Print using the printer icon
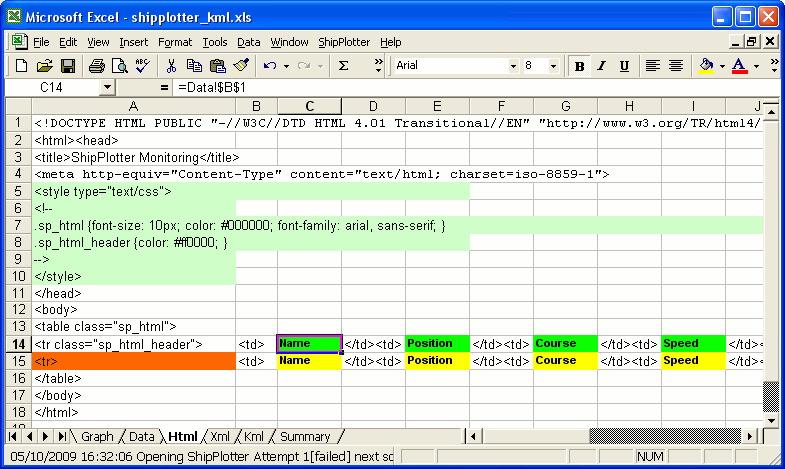785x469 pixels. (x=97, y=66)
